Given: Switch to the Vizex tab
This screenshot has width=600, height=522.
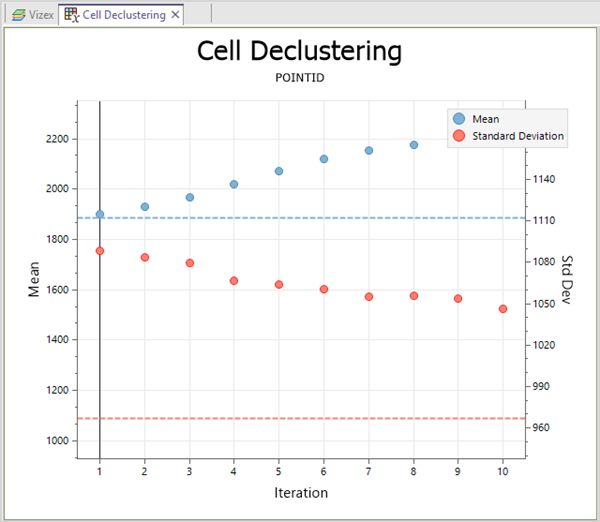Looking at the screenshot, I should click(38, 15).
